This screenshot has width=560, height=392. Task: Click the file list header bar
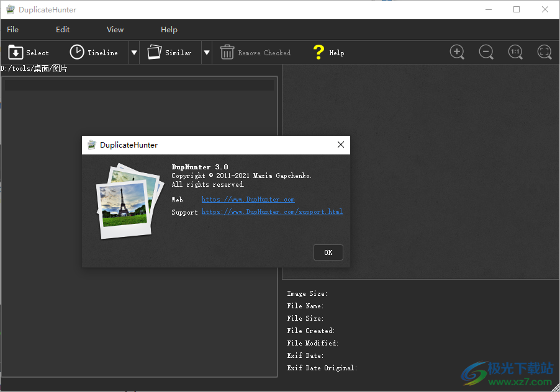(139, 85)
